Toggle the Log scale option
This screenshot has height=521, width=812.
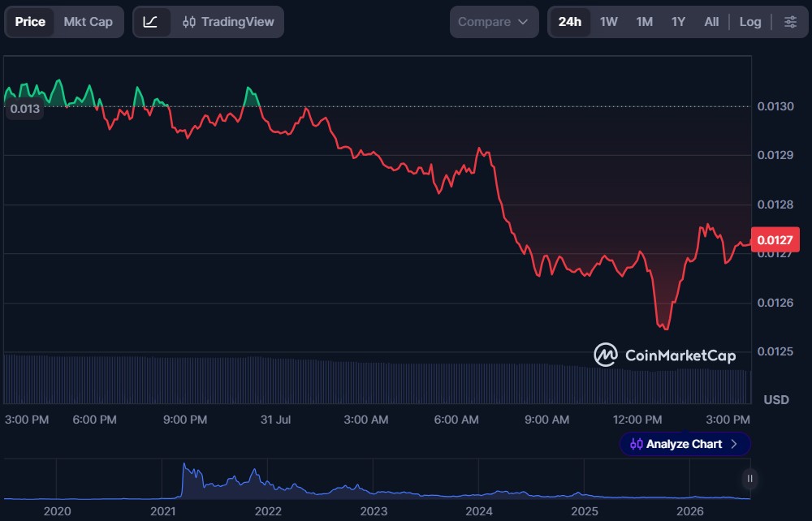749,22
